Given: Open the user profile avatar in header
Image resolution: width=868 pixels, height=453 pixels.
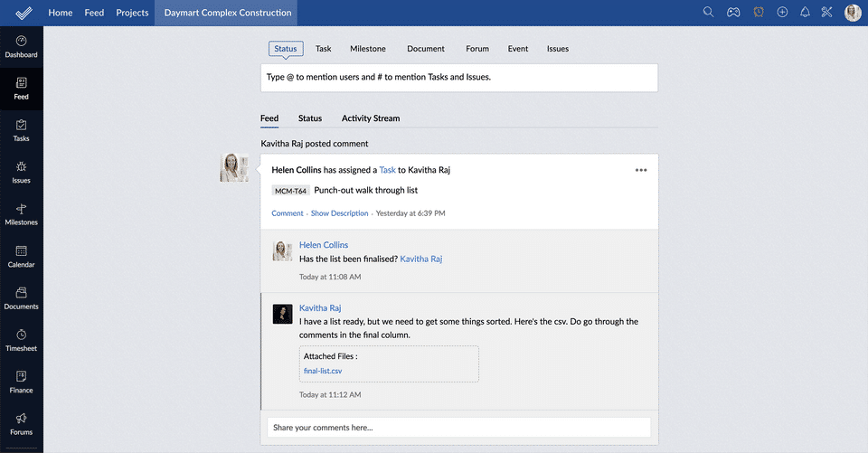Looking at the screenshot, I should (x=853, y=13).
